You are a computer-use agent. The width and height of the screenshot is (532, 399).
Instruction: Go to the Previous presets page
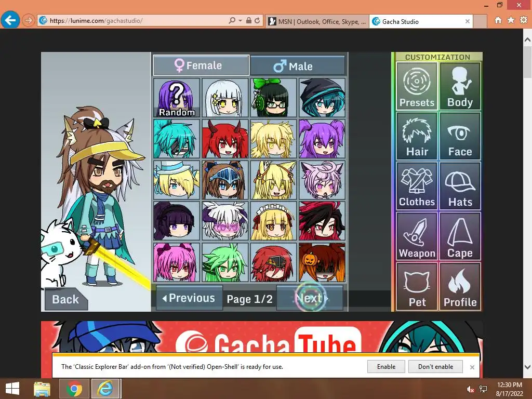[x=189, y=298]
